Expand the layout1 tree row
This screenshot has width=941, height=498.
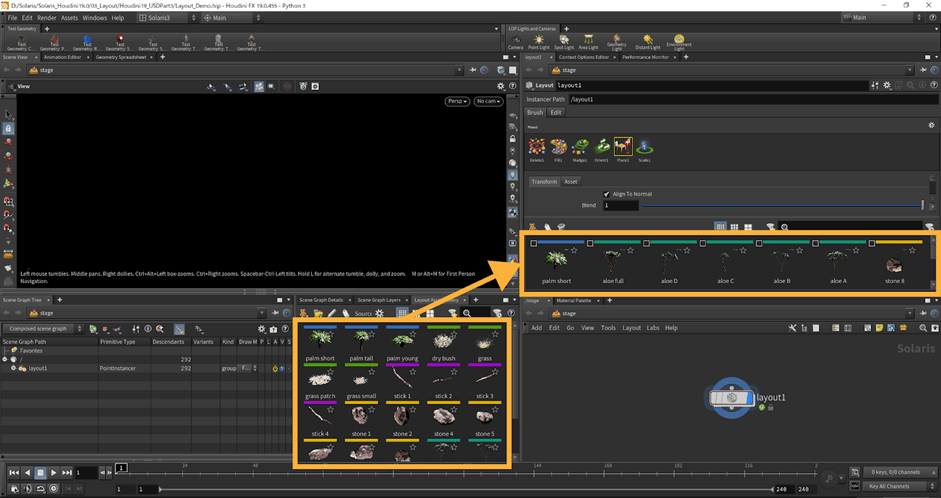coord(13,368)
